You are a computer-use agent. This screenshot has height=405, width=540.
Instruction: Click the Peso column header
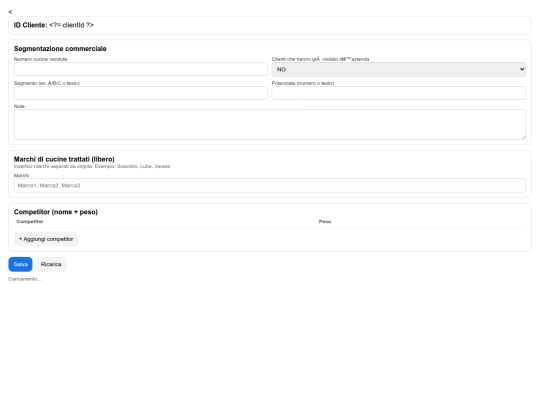325,221
